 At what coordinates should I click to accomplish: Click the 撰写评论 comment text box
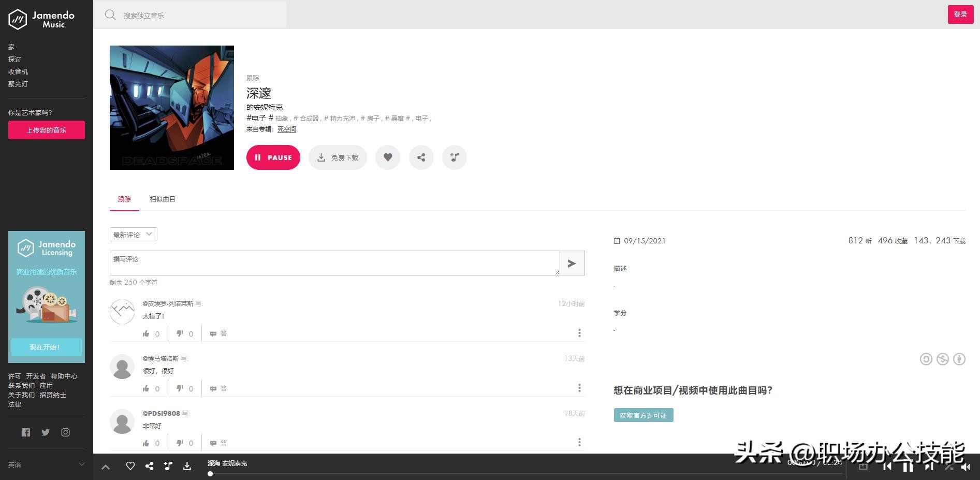[334, 263]
